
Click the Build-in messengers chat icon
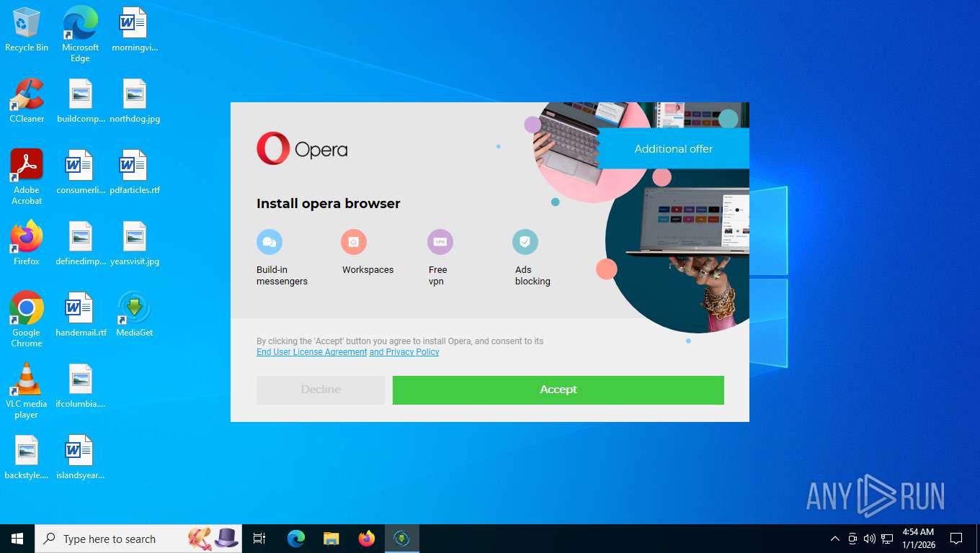point(269,242)
